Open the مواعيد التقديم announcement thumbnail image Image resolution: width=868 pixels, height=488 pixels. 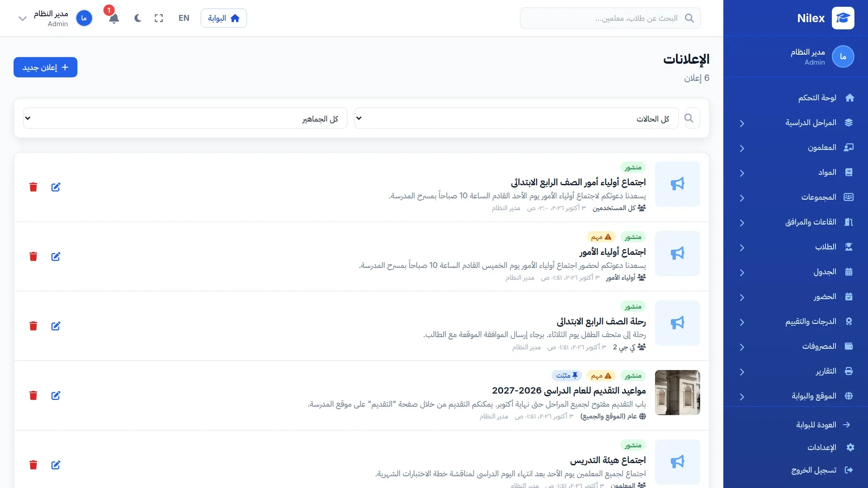(x=677, y=393)
